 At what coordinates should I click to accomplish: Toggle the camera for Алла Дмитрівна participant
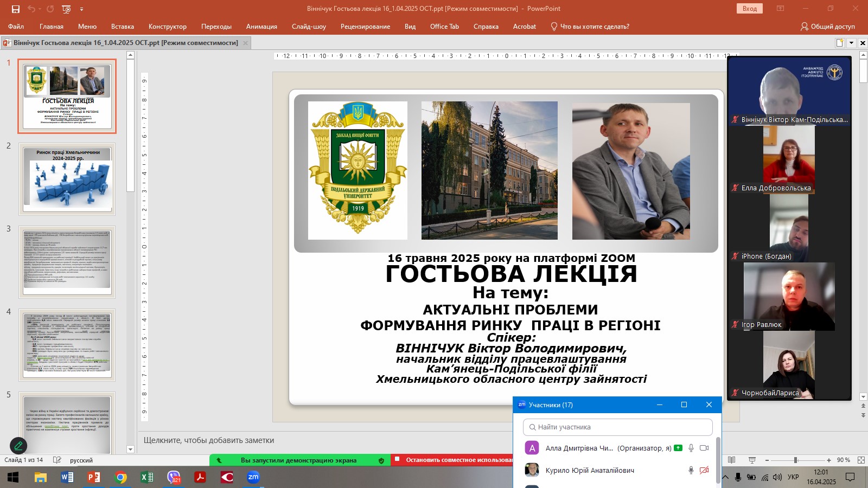(x=704, y=448)
